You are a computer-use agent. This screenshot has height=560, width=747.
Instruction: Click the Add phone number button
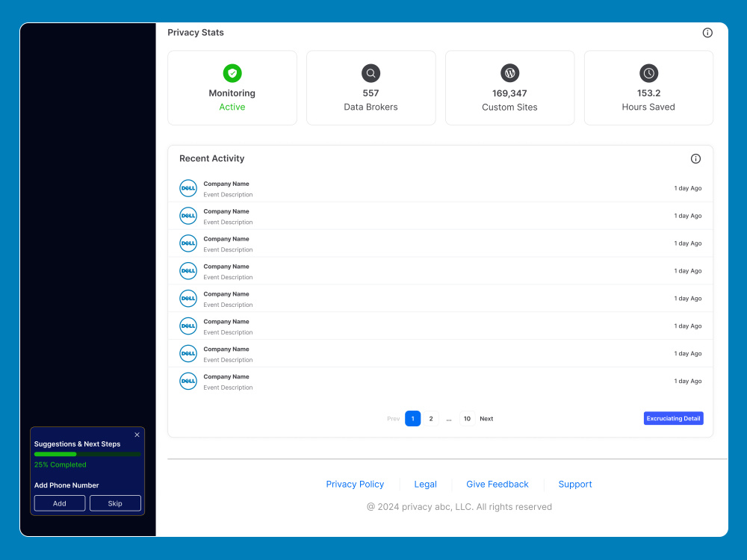coord(60,503)
